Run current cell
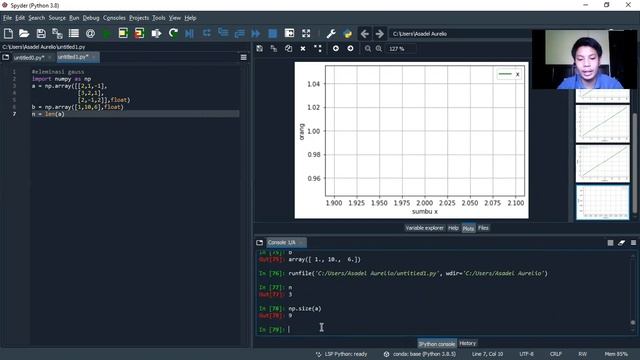The image size is (640, 360). (123, 33)
